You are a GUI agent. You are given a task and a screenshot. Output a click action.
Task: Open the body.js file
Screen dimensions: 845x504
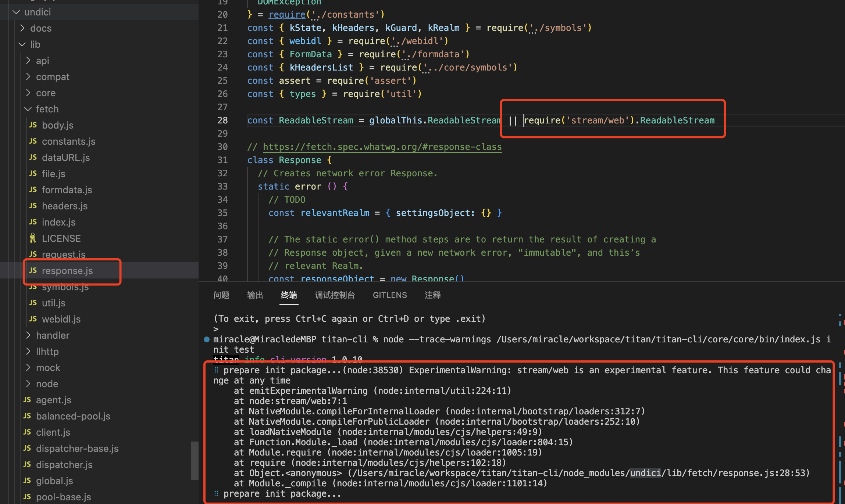coord(57,125)
